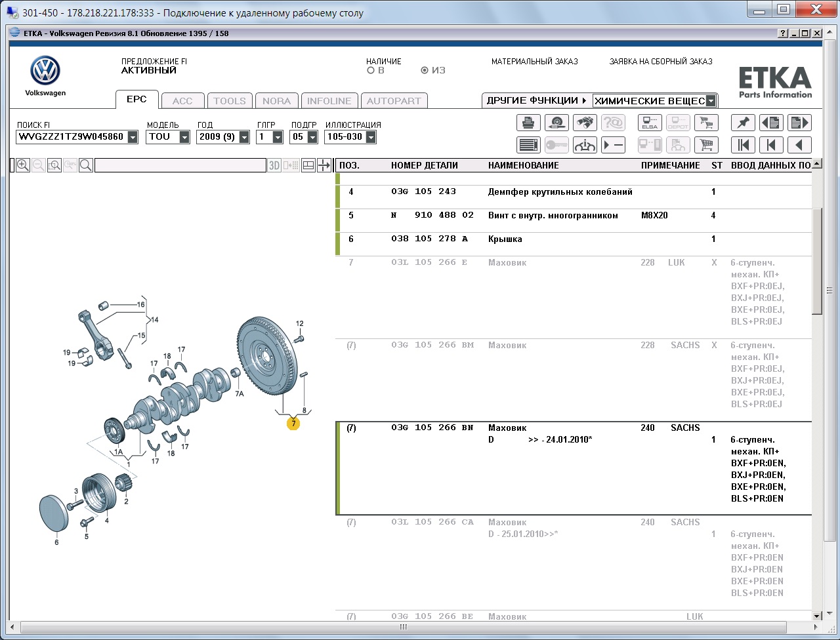This screenshot has height=640, width=840.
Task: Click the ПОЗ. column header
Action: tap(349, 166)
